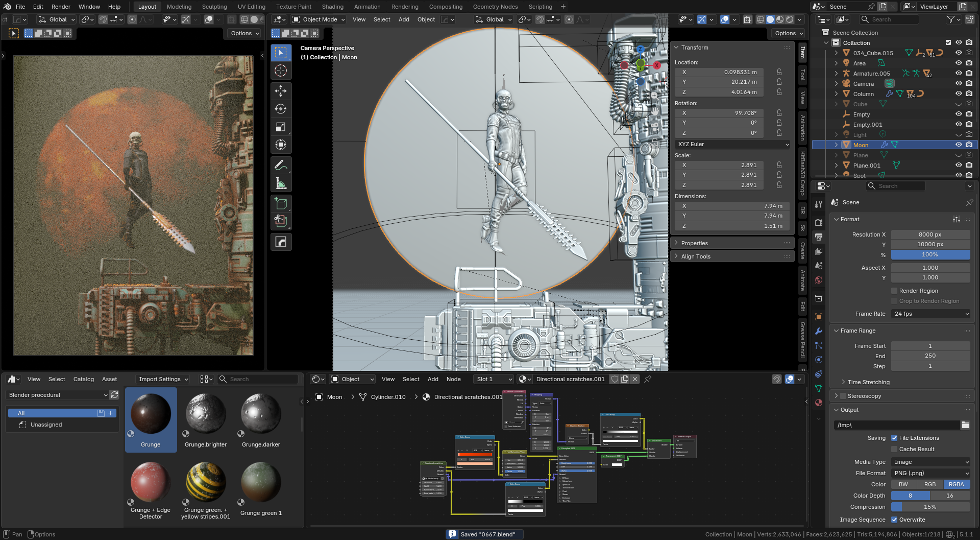The height and width of the screenshot is (540, 980).
Task: Disable rendering of Plane.001 via camera icon
Action: point(969,166)
